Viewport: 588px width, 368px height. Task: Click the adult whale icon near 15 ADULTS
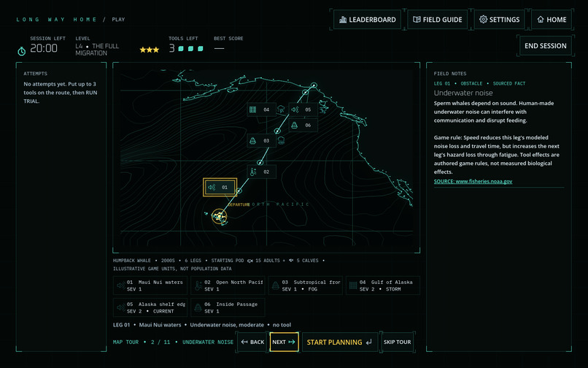(x=250, y=261)
